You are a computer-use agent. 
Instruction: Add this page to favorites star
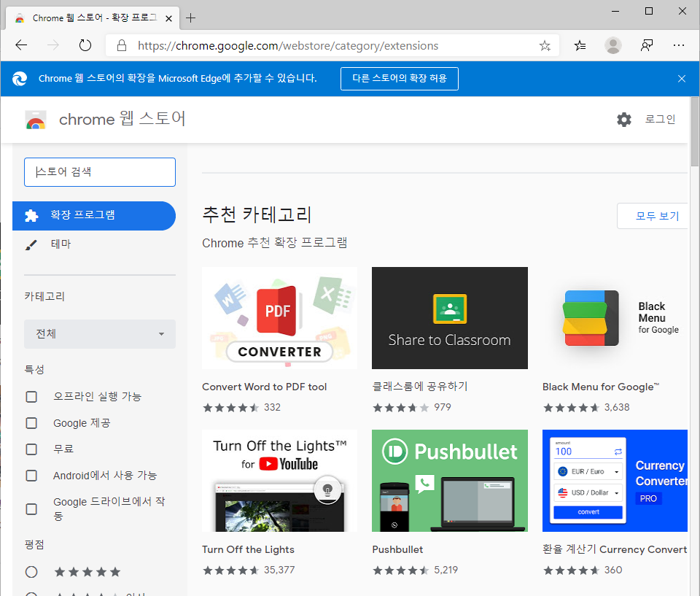pyautogui.click(x=545, y=45)
